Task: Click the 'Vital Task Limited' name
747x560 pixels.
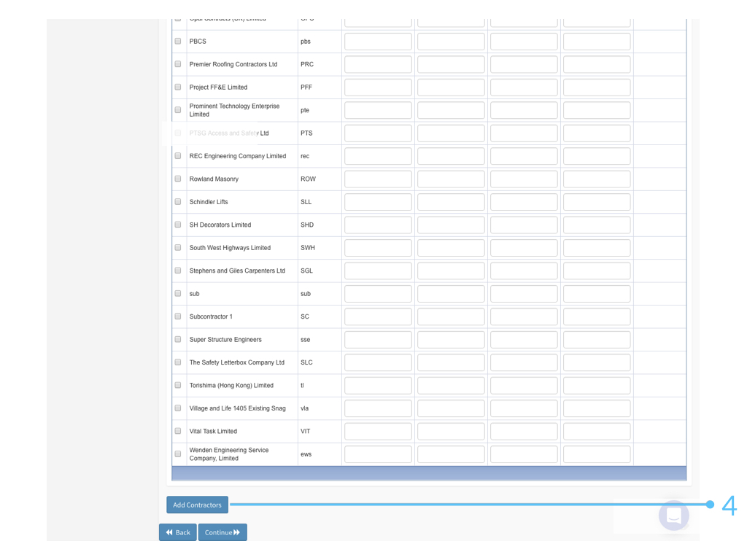Action: point(213,432)
